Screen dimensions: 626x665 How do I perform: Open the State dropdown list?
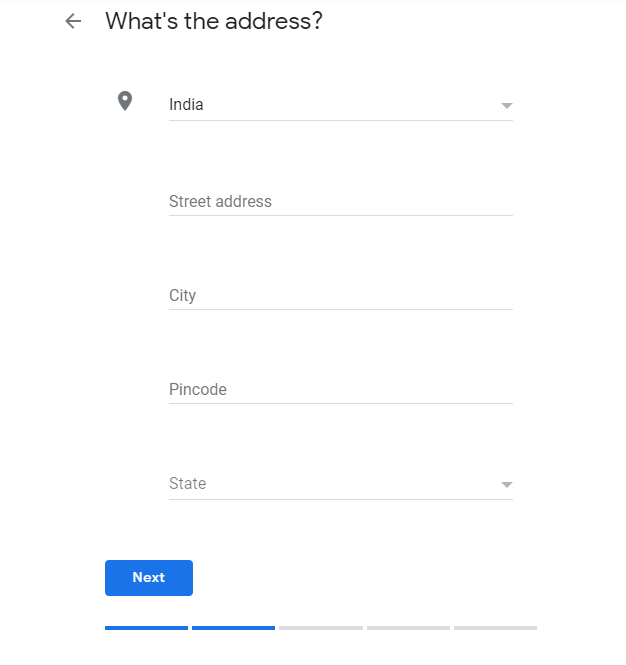pyautogui.click(x=340, y=484)
